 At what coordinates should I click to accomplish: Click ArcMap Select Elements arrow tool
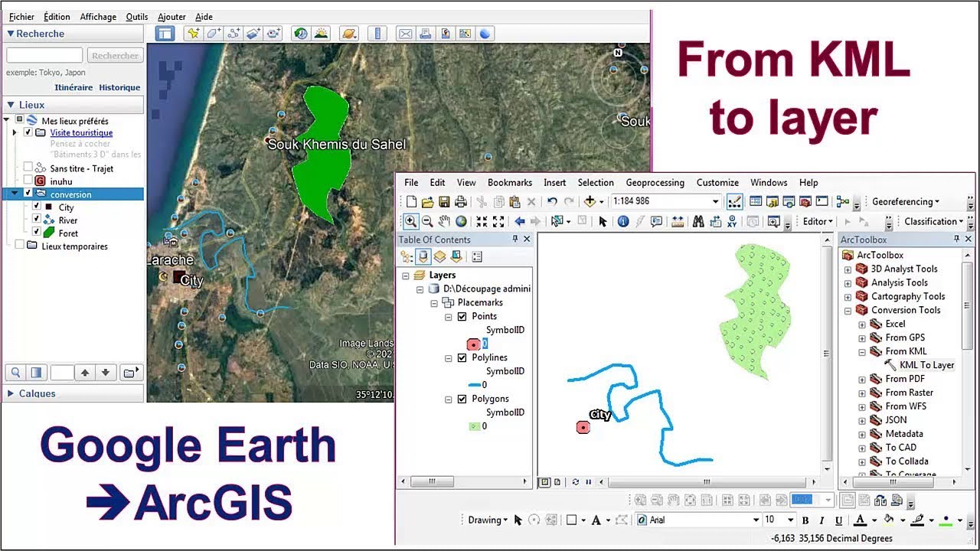click(x=603, y=222)
